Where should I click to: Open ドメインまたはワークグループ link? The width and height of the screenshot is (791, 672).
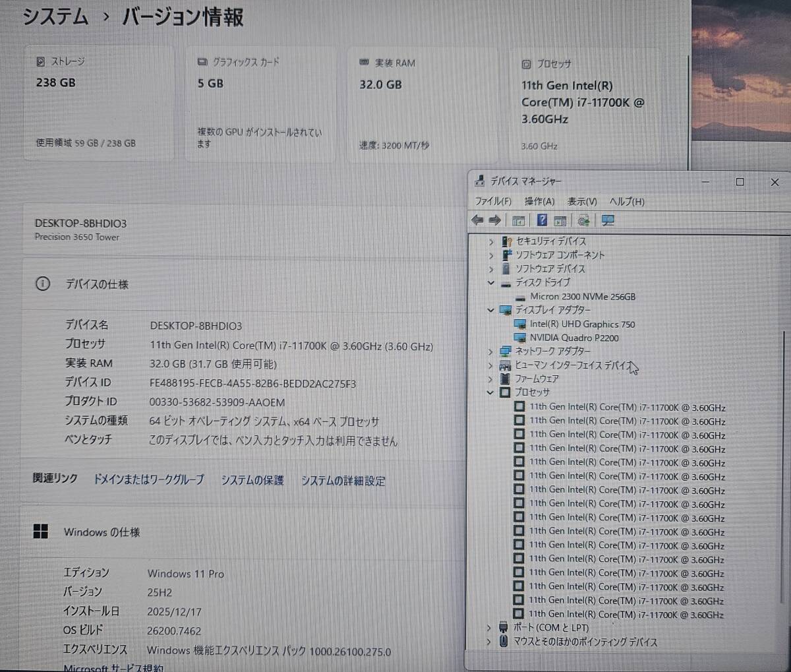click(x=148, y=479)
